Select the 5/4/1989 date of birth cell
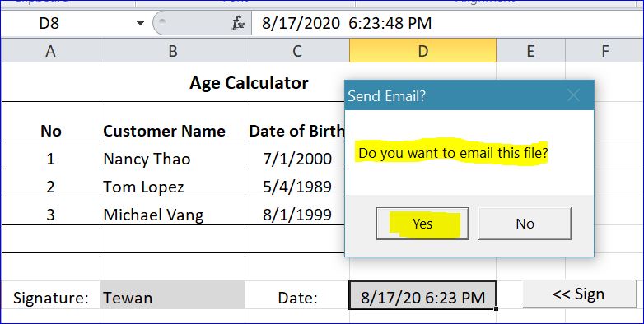The height and width of the screenshot is (324, 644). (297, 187)
